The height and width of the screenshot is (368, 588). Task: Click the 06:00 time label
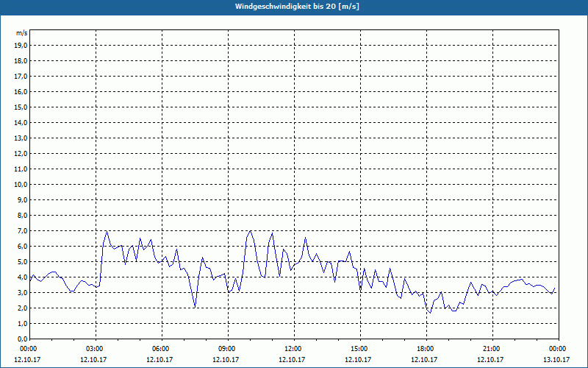point(162,349)
